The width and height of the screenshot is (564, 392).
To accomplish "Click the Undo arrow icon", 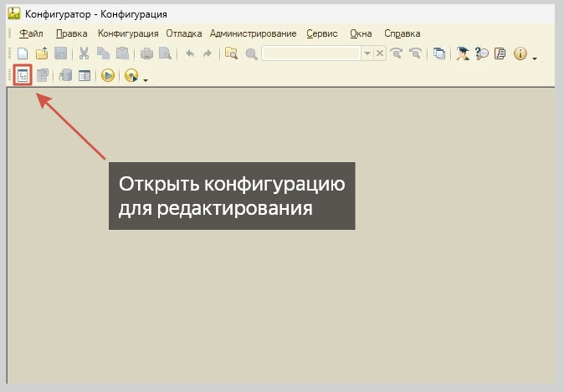I will [189, 53].
